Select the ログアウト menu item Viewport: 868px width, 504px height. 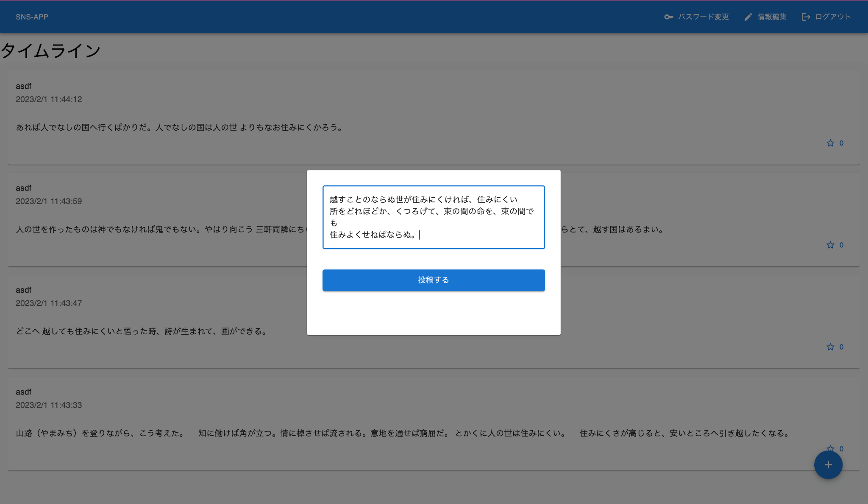coord(832,17)
